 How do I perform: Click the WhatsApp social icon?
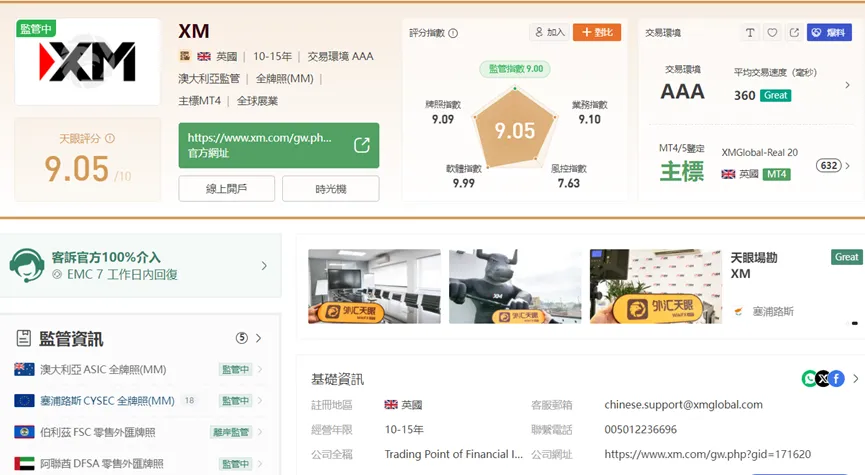pyautogui.click(x=809, y=378)
